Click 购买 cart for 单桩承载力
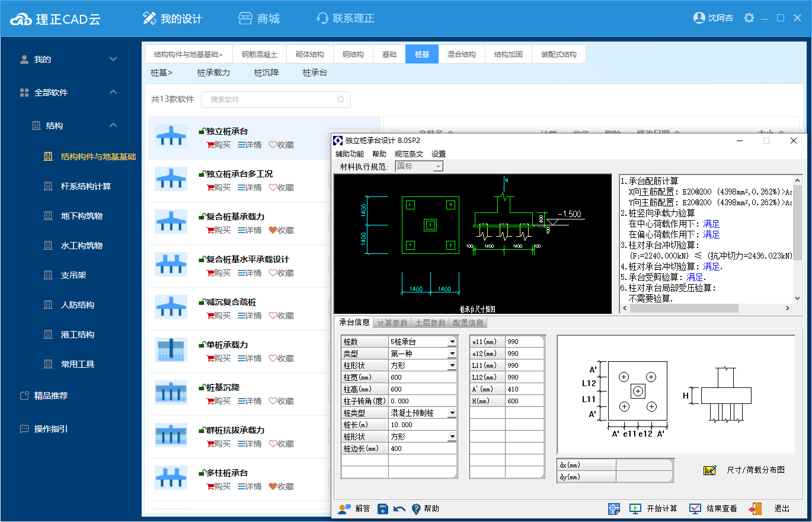812x522 pixels. pyautogui.click(x=219, y=358)
